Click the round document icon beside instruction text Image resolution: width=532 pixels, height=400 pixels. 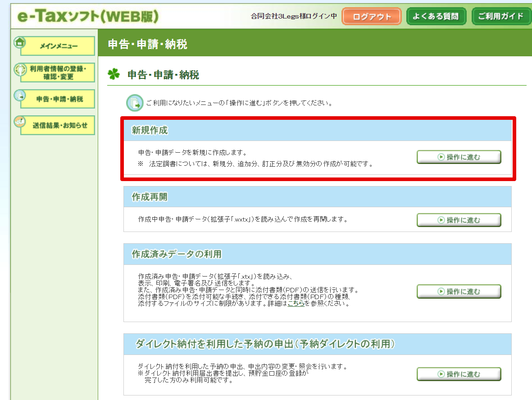coord(135,103)
